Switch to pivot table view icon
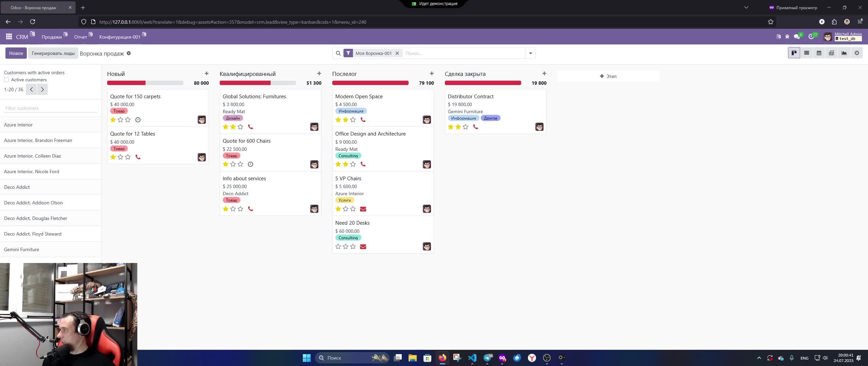The height and width of the screenshot is (366, 868). pyautogui.click(x=831, y=53)
